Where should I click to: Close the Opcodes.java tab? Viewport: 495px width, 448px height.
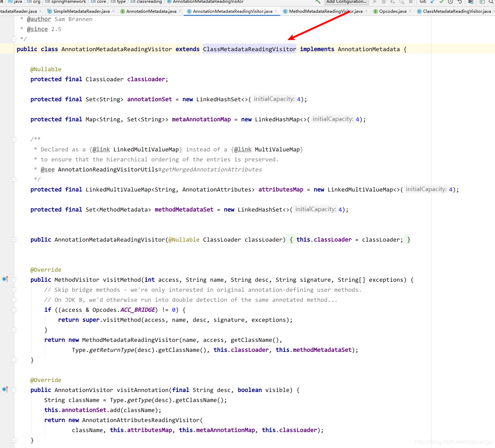(x=410, y=11)
